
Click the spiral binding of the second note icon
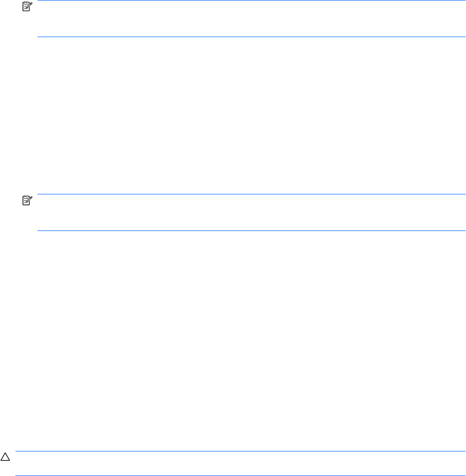pos(27,196)
